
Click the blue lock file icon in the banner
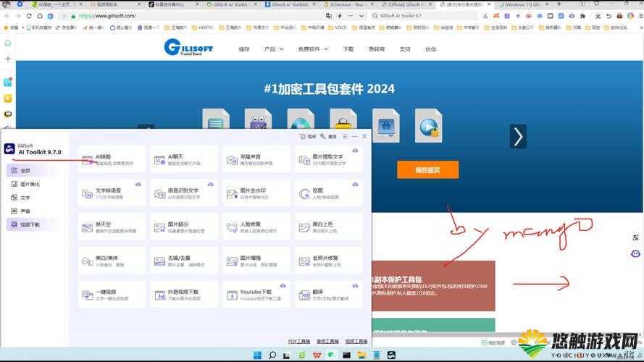point(385,125)
